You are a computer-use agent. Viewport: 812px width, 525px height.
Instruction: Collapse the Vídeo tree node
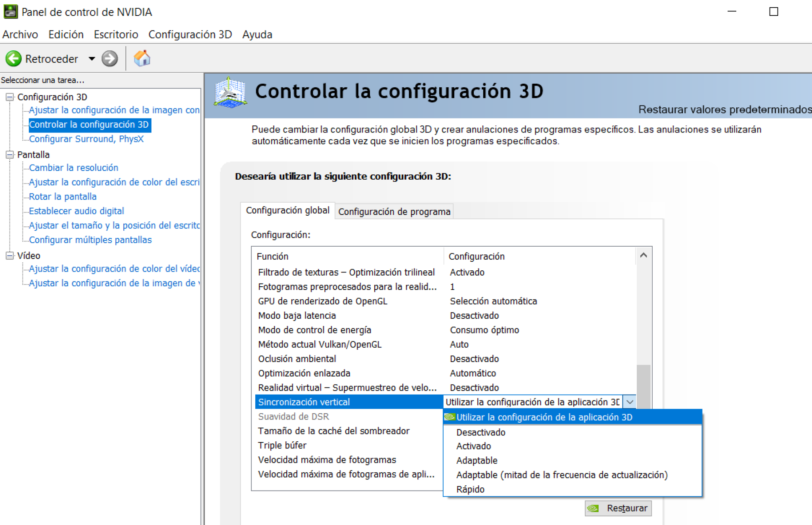tap(10, 256)
